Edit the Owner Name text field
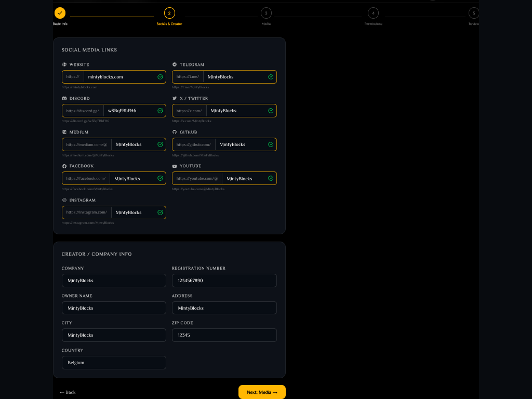Screen dimensions: 532x399 tap(114, 308)
